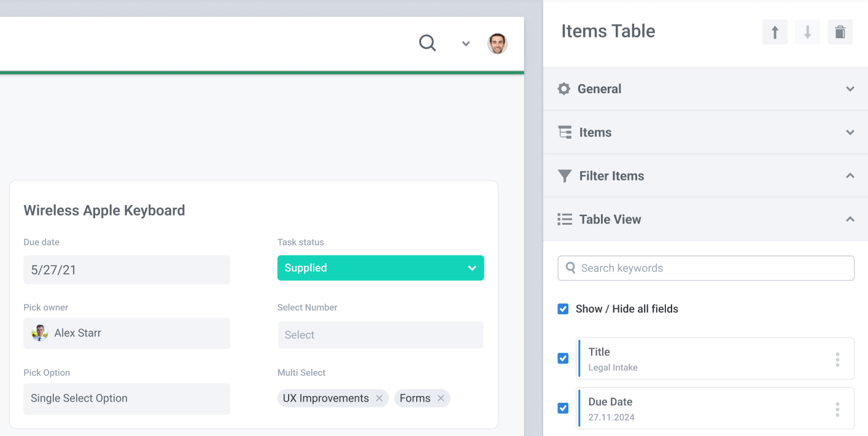Collapse the Table View section

point(850,219)
